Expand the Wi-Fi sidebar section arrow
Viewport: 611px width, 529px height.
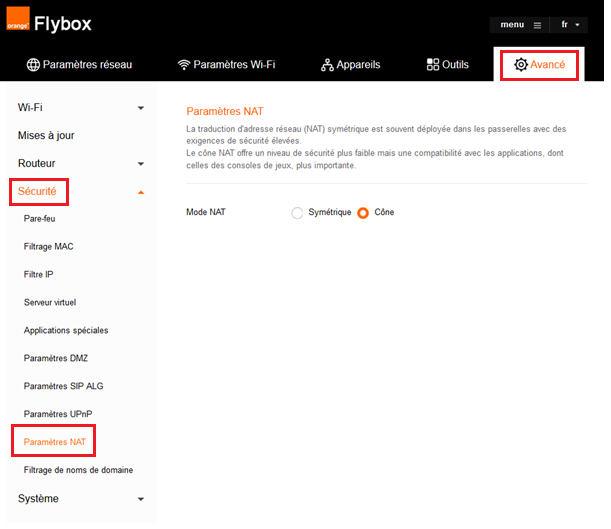[x=141, y=108]
